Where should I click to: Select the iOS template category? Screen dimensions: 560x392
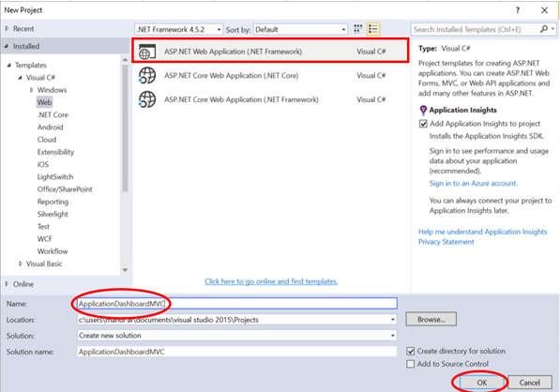[42, 164]
